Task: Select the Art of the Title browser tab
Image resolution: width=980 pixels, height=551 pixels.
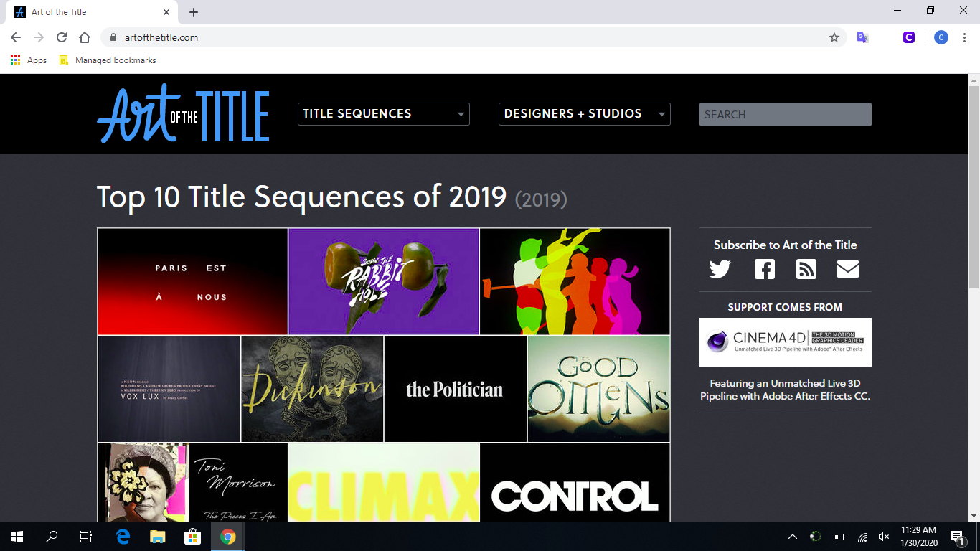Action: (92, 12)
